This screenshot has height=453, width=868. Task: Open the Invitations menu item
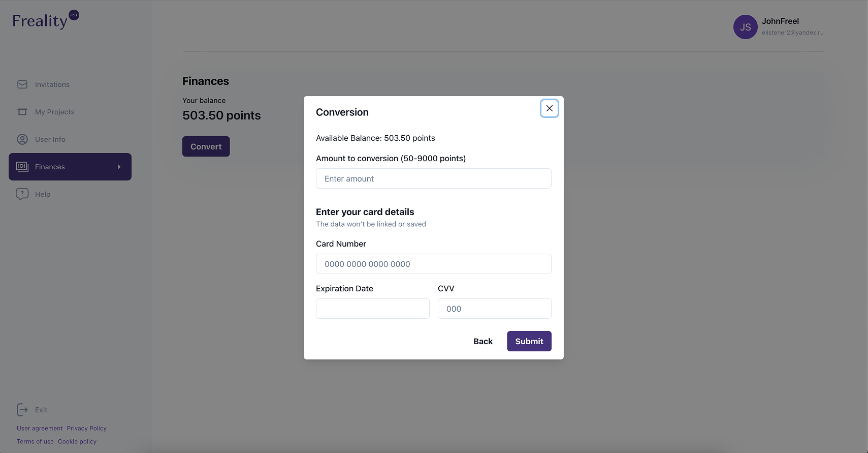(52, 84)
